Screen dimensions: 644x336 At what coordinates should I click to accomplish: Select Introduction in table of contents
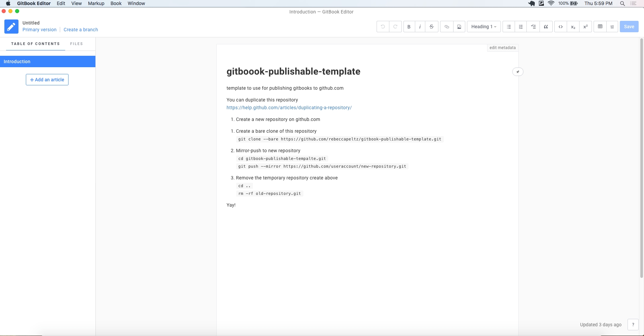(47, 61)
